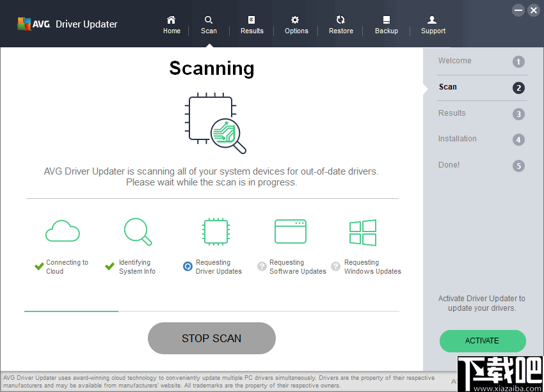Click the Connecting to Cloud icon
Screen dimensions: 544x392
62,231
